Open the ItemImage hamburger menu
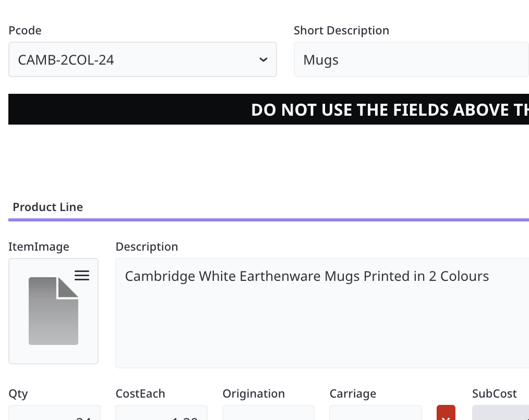Viewport: 529px width, 420px height. tap(82, 276)
